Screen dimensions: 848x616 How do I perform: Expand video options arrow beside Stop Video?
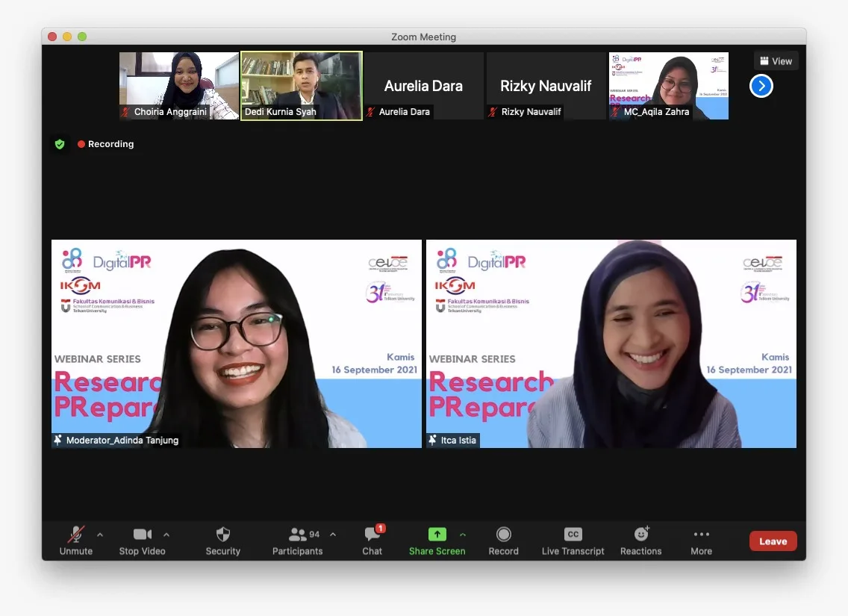(166, 535)
